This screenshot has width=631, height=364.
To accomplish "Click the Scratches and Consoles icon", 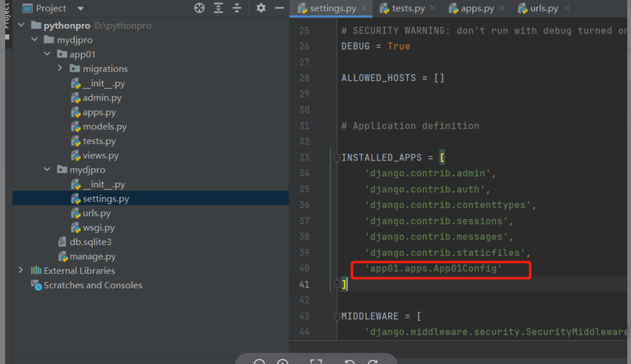I will pyautogui.click(x=36, y=285).
